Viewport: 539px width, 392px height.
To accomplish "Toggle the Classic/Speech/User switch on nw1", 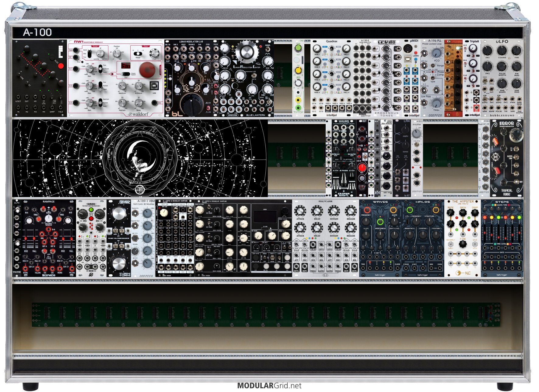I will [126, 74].
